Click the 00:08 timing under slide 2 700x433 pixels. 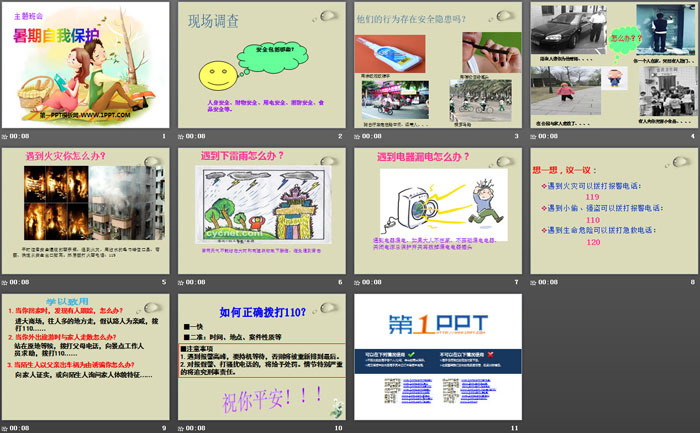[x=196, y=136]
